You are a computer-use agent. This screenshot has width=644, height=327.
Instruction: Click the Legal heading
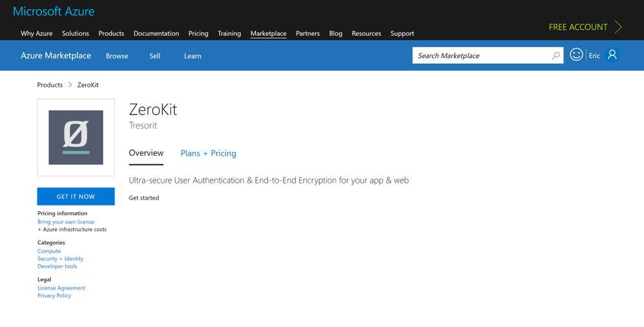pyautogui.click(x=44, y=279)
